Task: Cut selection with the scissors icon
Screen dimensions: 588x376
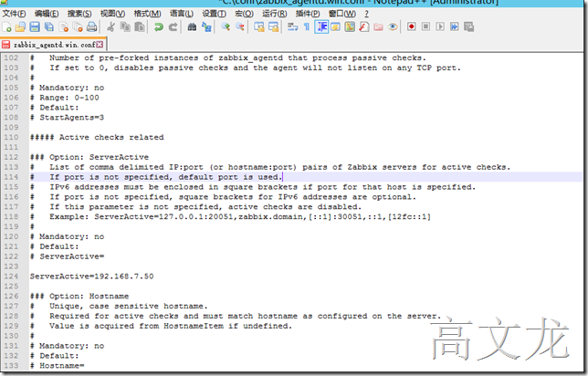Action: click(x=110, y=27)
